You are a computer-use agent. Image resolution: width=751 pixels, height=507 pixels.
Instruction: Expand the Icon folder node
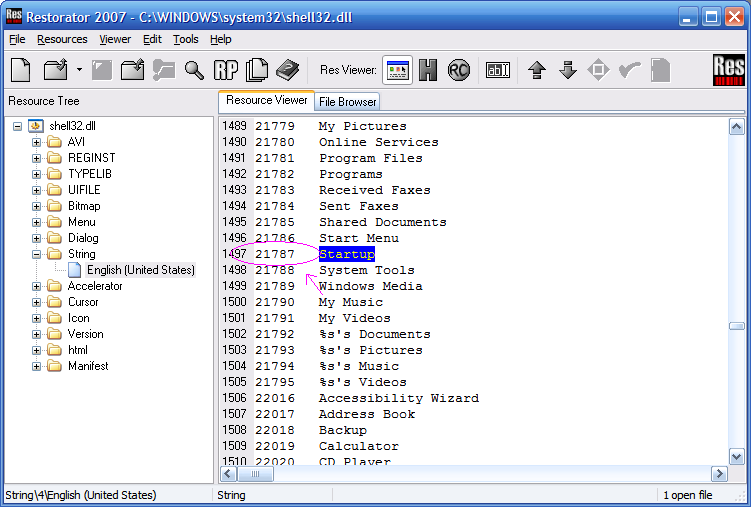tap(36, 318)
